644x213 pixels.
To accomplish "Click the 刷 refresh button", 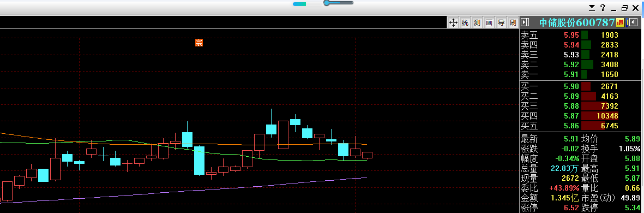I will (x=513, y=22).
